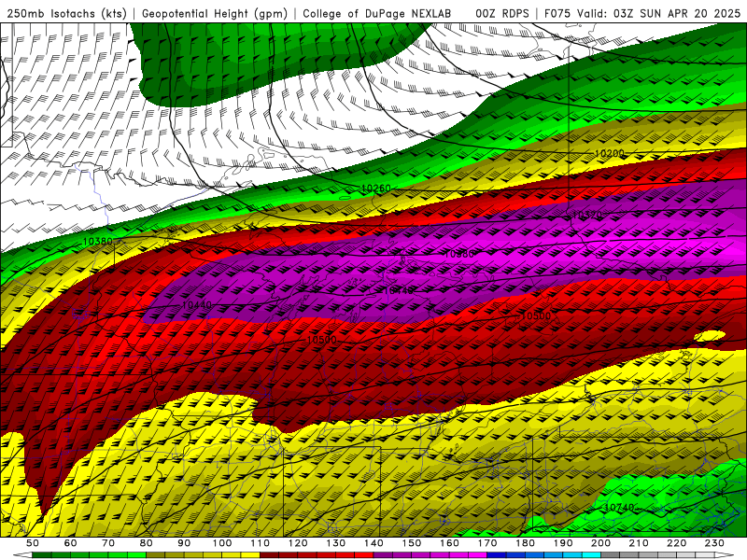This screenshot has height=560, width=747.
Task: Click the 160 kts color bar label
Action: pyautogui.click(x=449, y=543)
